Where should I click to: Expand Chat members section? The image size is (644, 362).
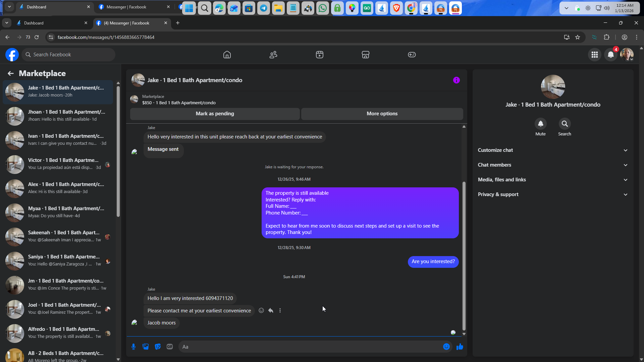(x=552, y=165)
